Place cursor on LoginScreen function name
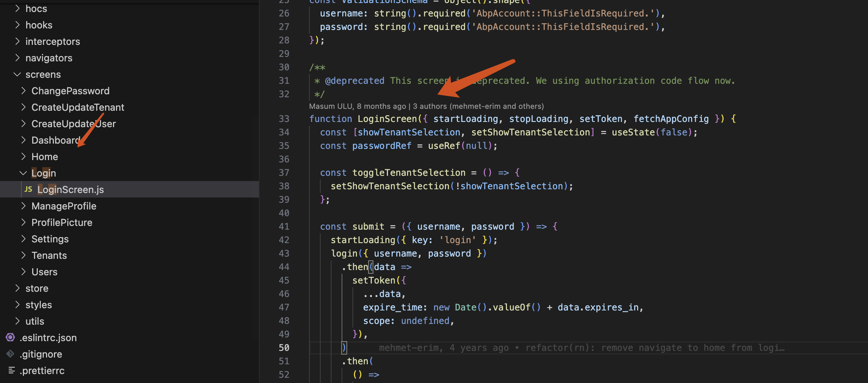Viewport: 868px width, 383px height. coord(387,119)
